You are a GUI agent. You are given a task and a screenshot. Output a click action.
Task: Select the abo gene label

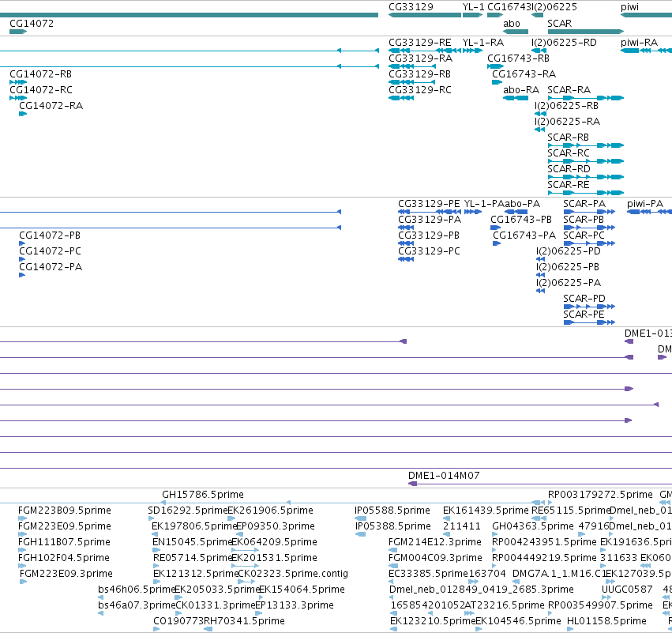click(511, 24)
